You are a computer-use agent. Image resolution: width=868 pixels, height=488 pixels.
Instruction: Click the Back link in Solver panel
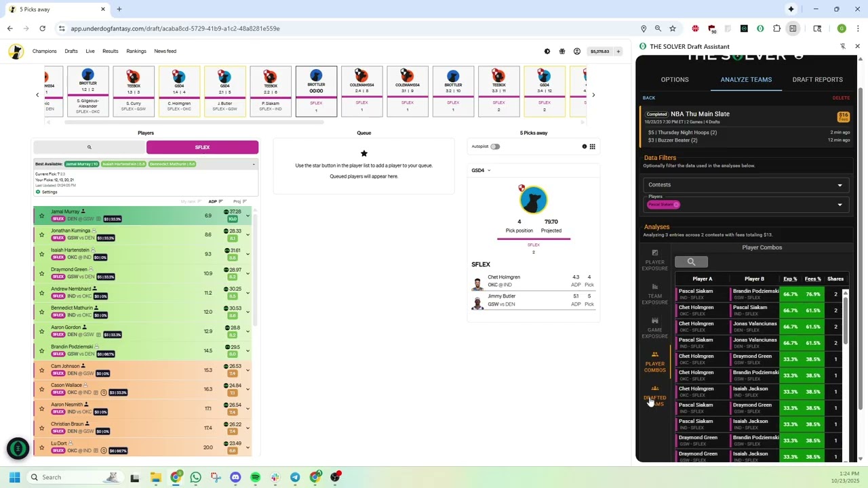click(649, 98)
